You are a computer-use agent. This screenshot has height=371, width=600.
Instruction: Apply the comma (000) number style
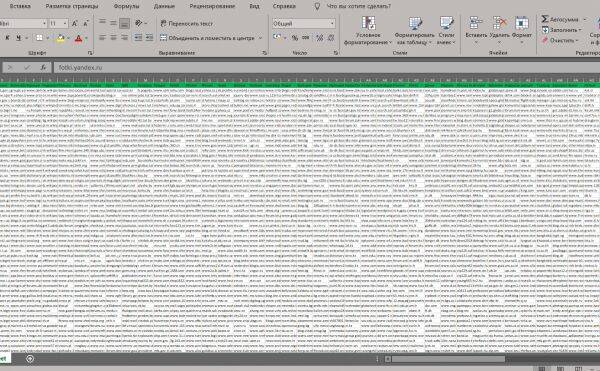click(306, 37)
